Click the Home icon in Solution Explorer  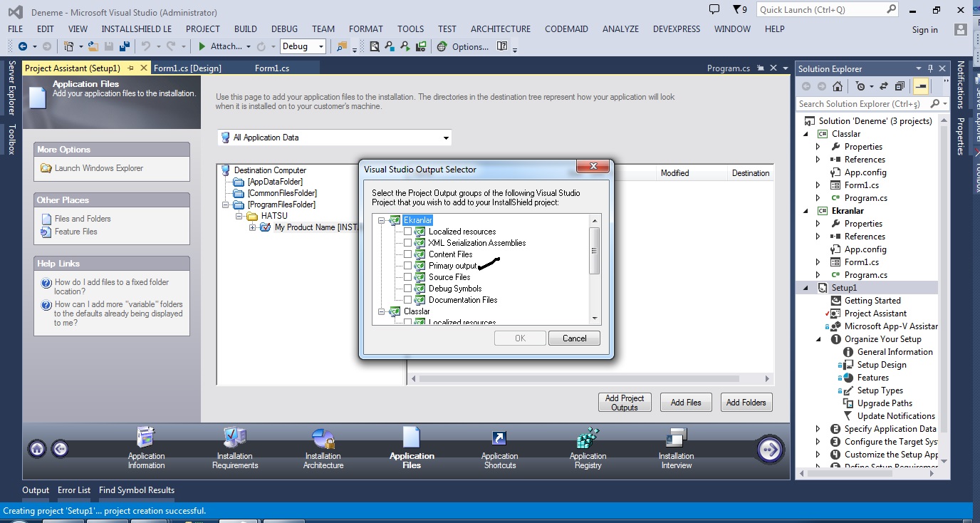click(838, 86)
